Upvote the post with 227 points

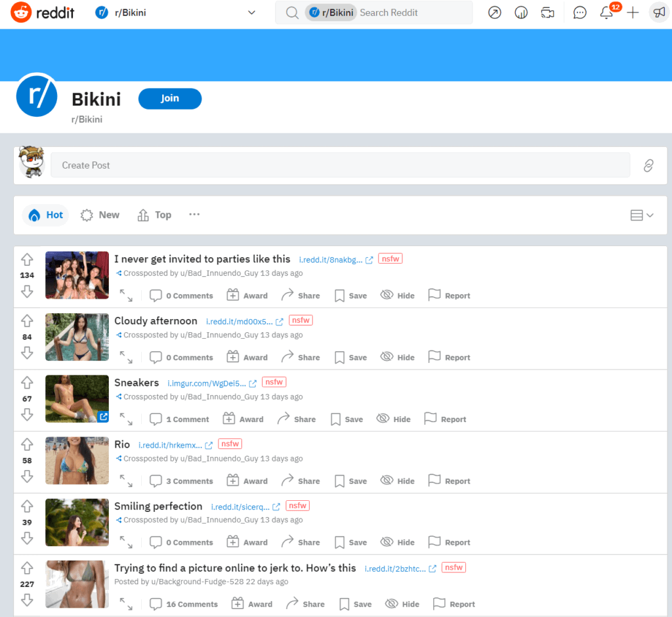pyautogui.click(x=27, y=568)
